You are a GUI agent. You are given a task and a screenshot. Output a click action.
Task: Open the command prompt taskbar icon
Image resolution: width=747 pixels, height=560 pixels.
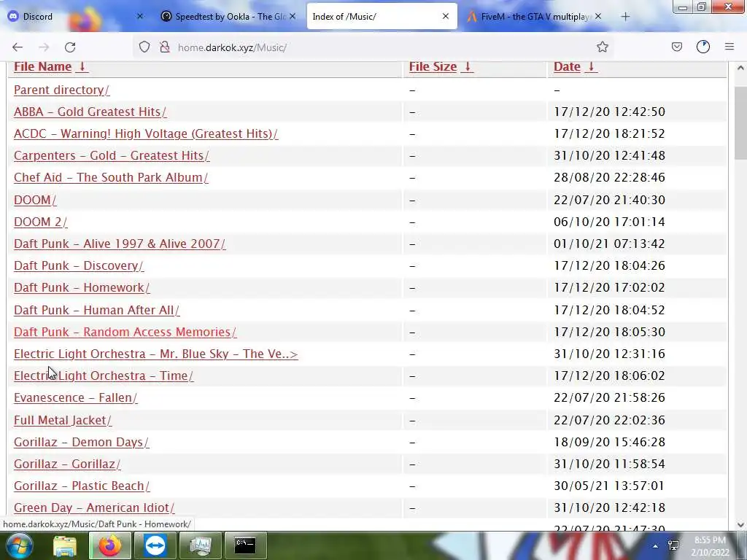click(x=245, y=545)
